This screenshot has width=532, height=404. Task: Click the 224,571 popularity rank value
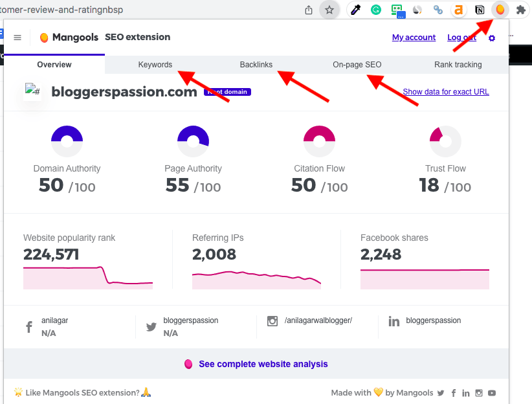[51, 254]
